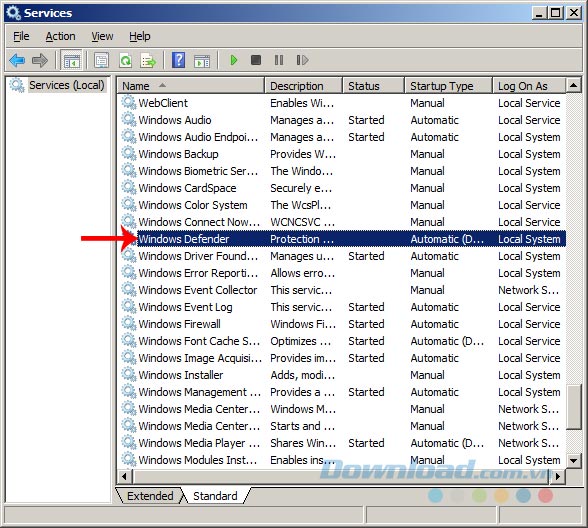Select the Windows Modules Installer service

point(198,460)
